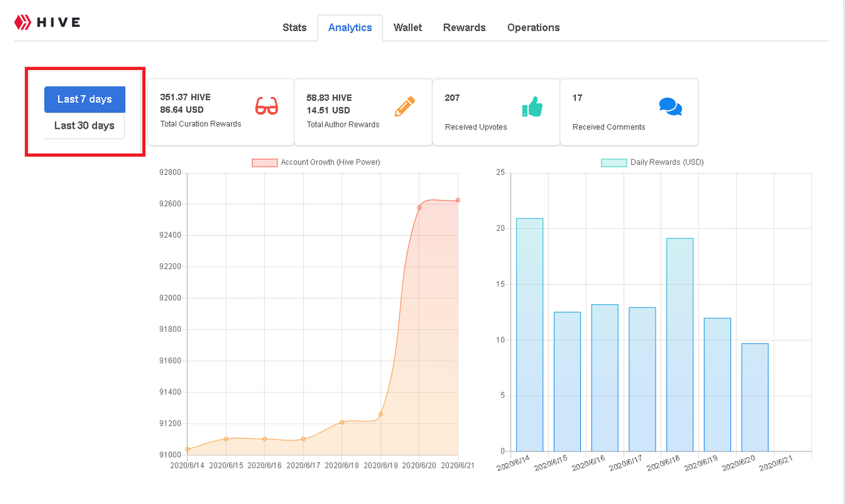The height and width of the screenshot is (504, 845).
Task: Toggle the Account Growth legend swatch
Action: [264, 162]
